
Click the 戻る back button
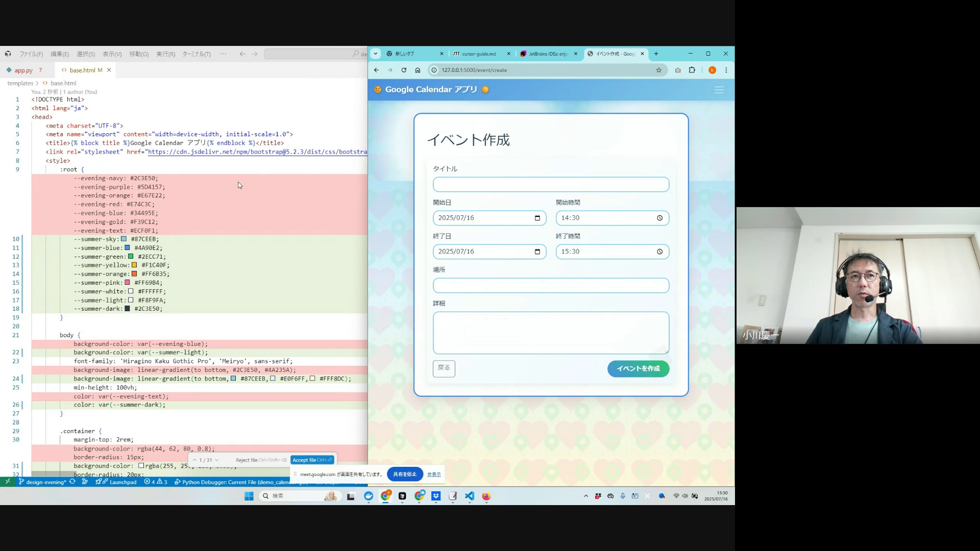444,368
